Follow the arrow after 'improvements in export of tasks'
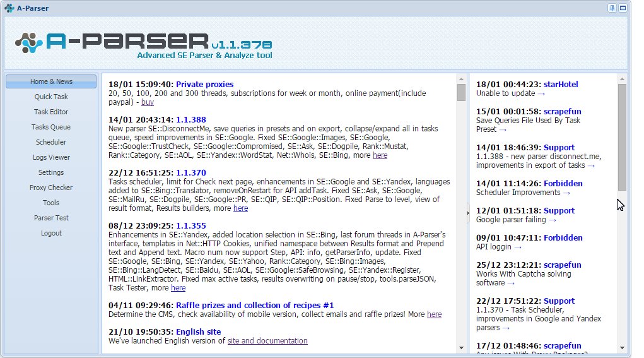 [591, 166]
